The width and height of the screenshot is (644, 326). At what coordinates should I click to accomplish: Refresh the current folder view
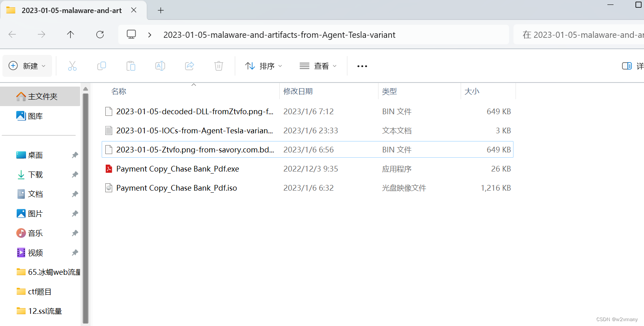[x=100, y=35]
